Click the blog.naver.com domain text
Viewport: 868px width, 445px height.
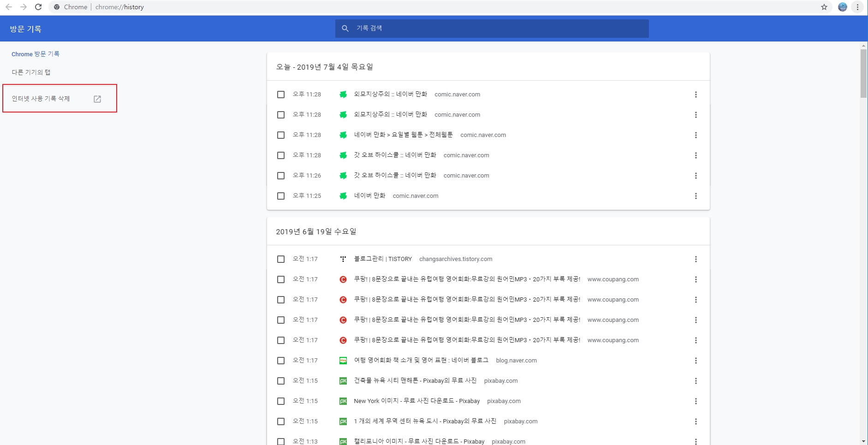516,361
